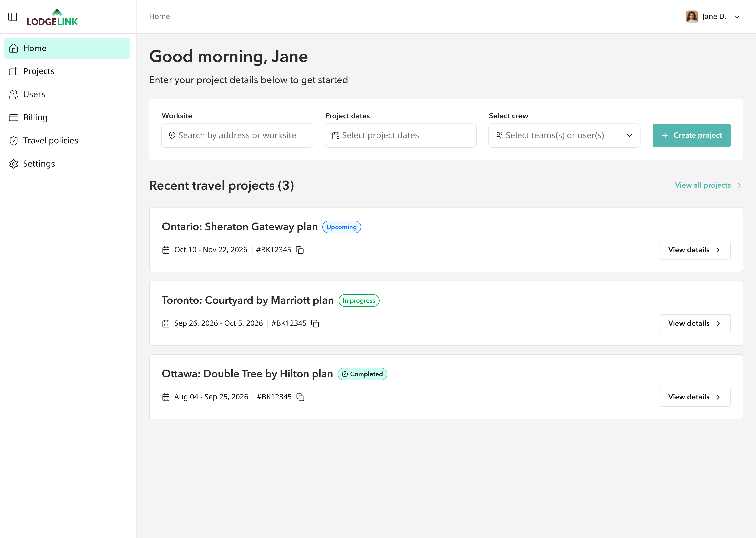
Task: Click the Completed status badge
Action: point(362,374)
